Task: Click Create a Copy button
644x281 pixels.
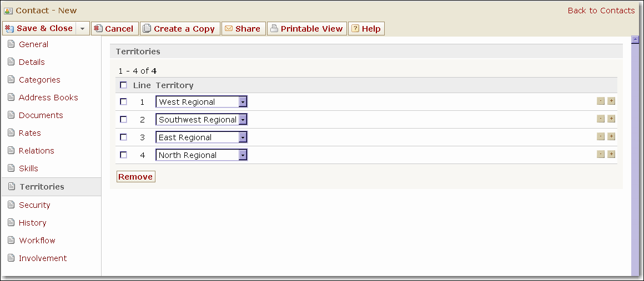Action: point(180,29)
